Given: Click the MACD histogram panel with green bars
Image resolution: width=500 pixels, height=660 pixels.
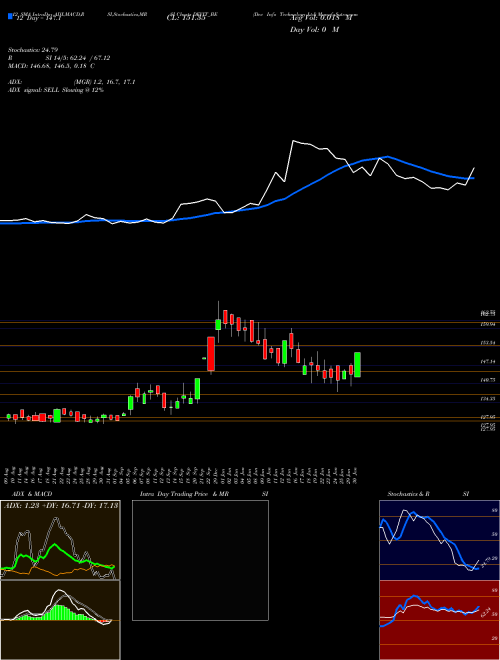Looking at the screenshot, I should tap(60, 620).
